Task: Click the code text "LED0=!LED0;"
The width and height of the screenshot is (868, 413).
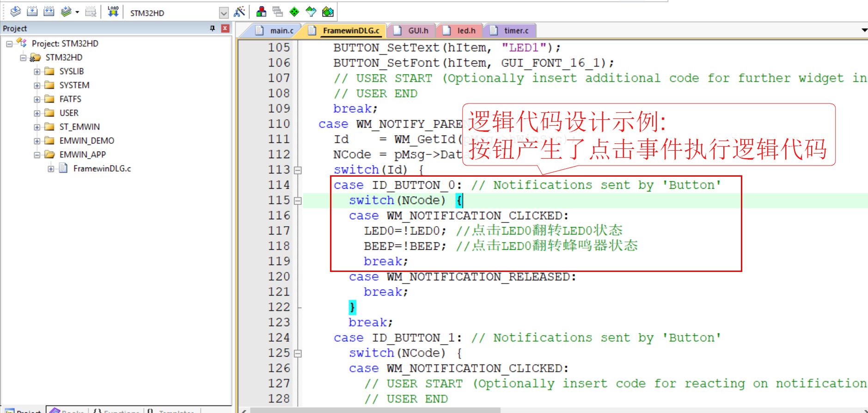Action: (x=405, y=230)
